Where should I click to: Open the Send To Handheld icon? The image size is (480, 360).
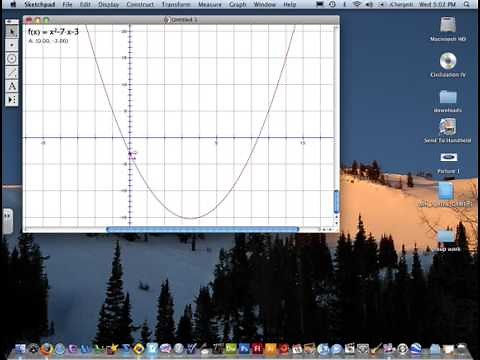(448, 130)
